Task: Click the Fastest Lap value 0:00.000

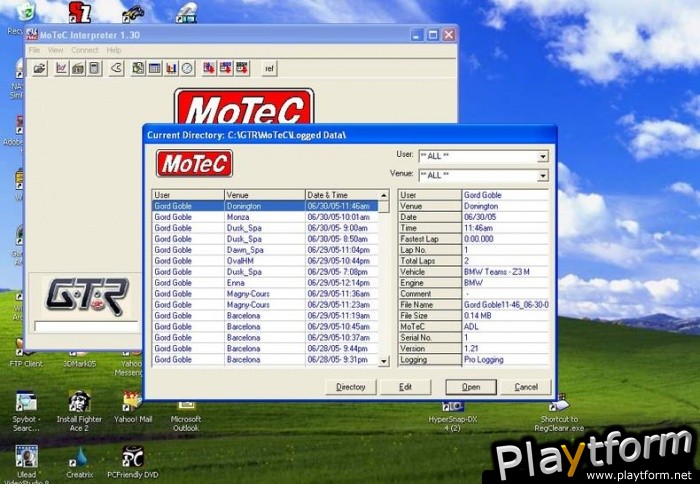Action: tap(505, 239)
